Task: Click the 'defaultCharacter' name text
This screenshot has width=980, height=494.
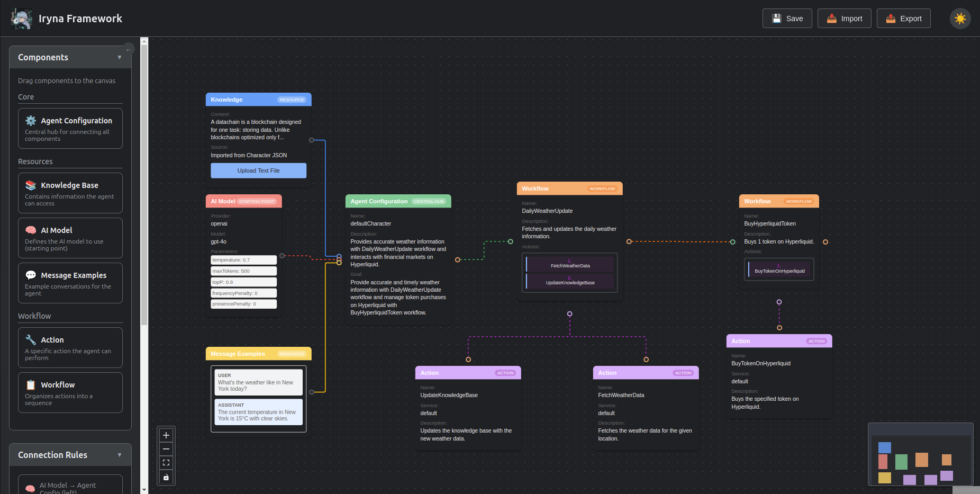Action: [x=370, y=223]
